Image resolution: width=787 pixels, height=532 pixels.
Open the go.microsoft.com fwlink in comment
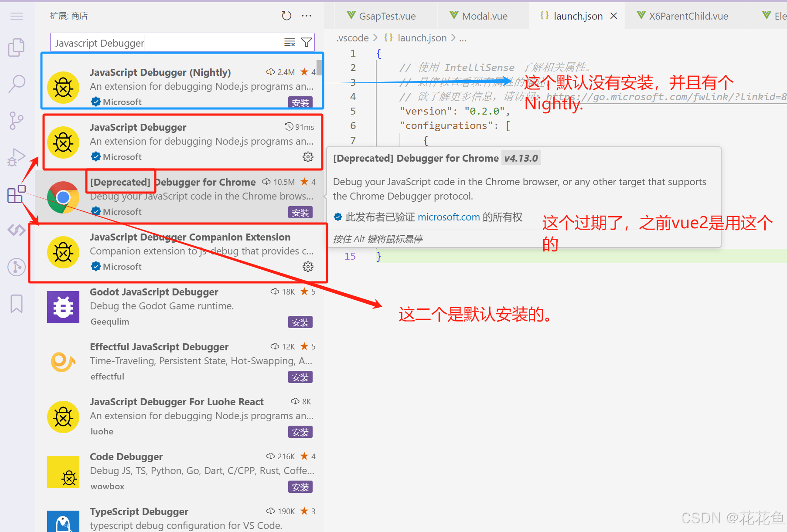pyautogui.click(x=666, y=97)
